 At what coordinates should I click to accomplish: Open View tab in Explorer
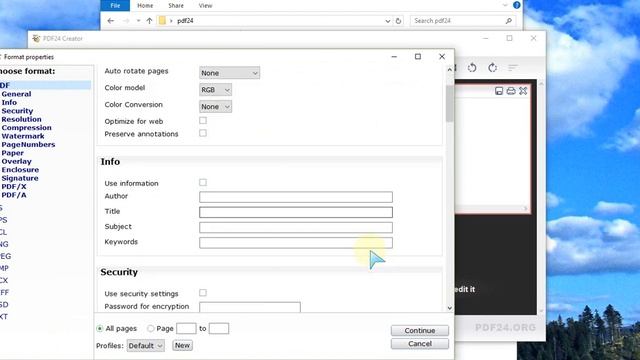point(205,6)
